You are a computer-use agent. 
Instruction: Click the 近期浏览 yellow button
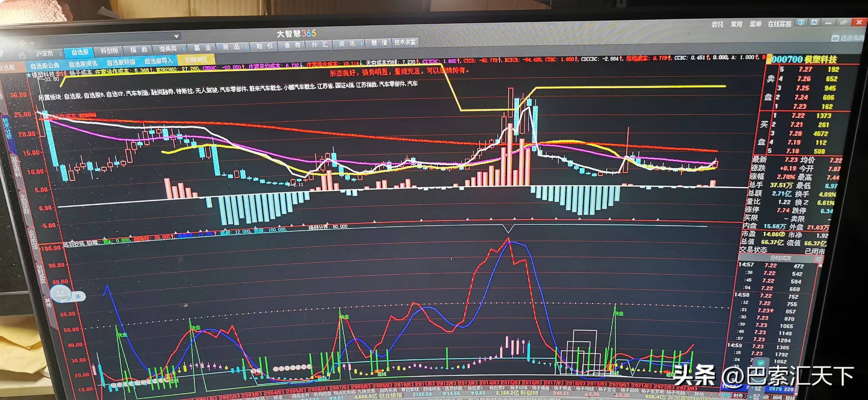196,60
